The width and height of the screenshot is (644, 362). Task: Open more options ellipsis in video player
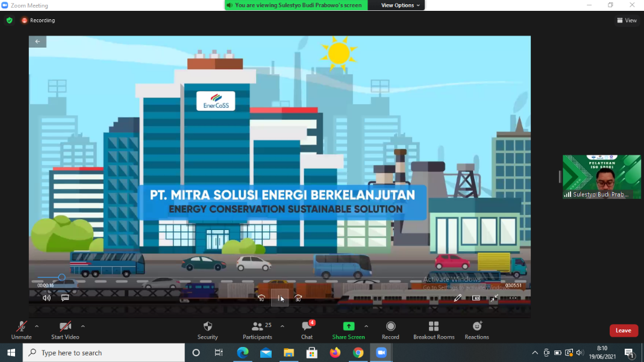pos(513,298)
